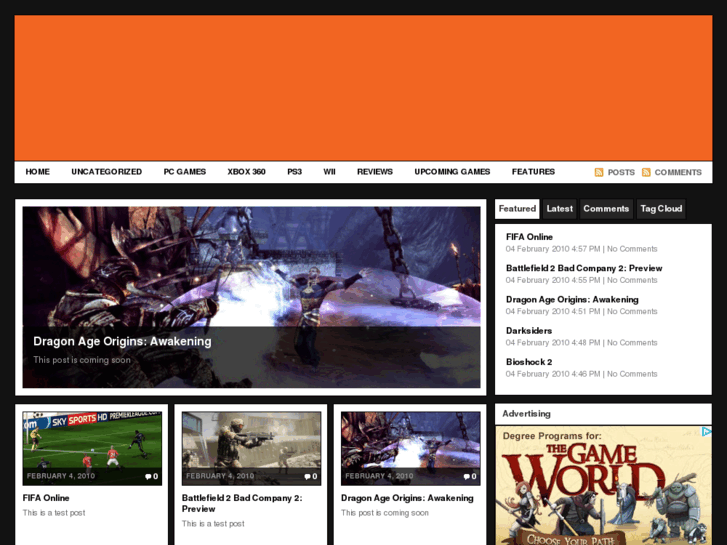727x545 pixels.
Task: Open Battlefield 2 Bad Company 2 in Featured list
Action: pyautogui.click(x=584, y=268)
